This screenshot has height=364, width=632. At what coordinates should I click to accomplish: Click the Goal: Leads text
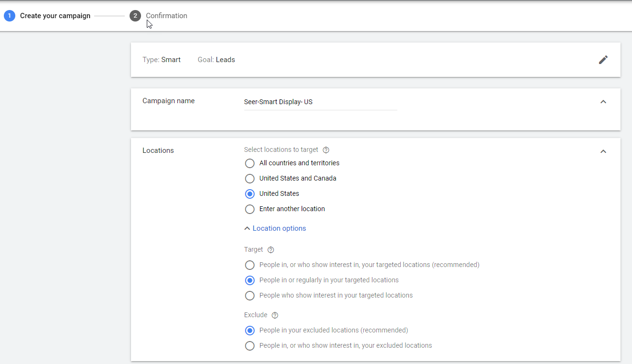click(216, 60)
